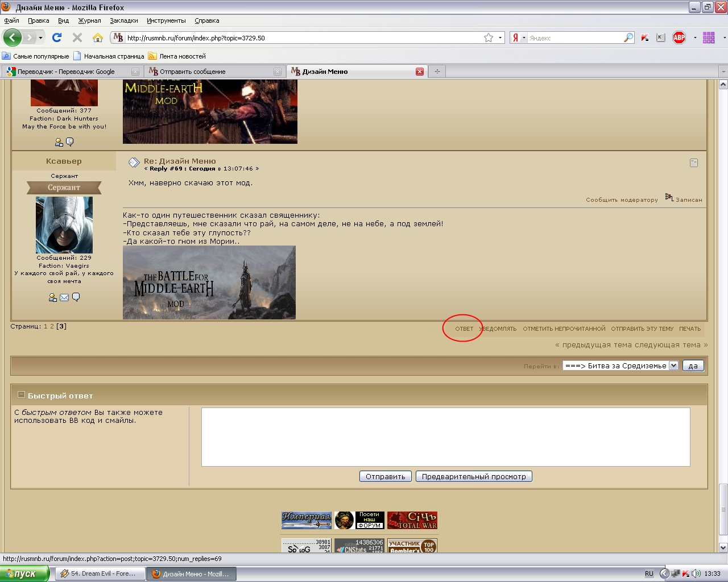Viewport: 728px width, 582px height.
Task: Email Ксавьер via the envelope icon
Action: click(64, 297)
